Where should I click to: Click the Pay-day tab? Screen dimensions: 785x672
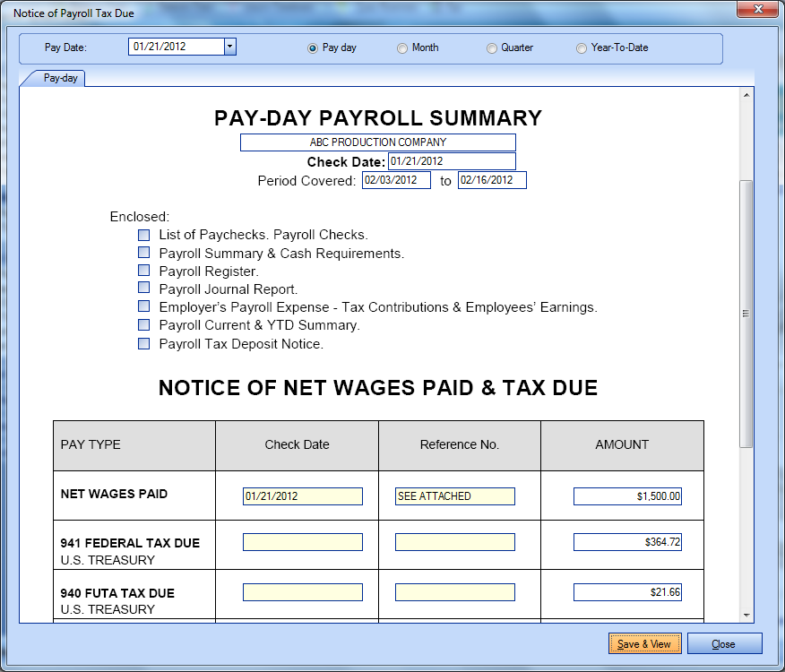click(60, 78)
